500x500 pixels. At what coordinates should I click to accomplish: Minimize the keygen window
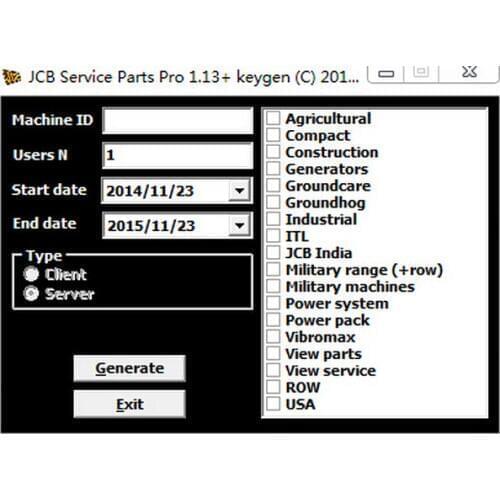coord(386,74)
